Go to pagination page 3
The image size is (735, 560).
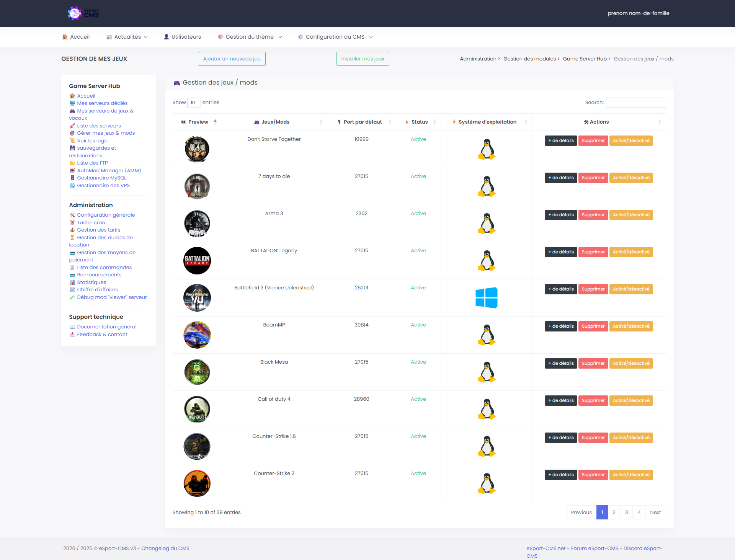click(627, 513)
